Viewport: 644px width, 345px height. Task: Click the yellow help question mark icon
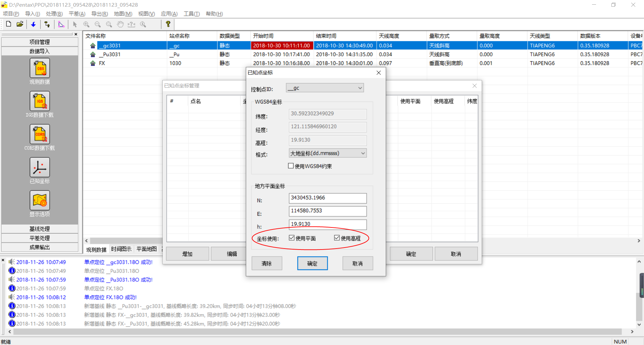(x=168, y=24)
